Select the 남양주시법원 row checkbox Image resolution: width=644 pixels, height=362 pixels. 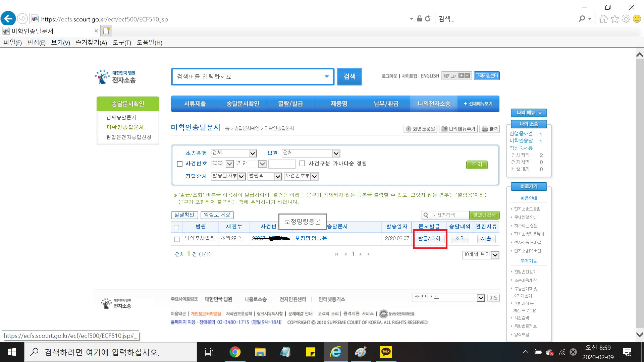(177, 239)
